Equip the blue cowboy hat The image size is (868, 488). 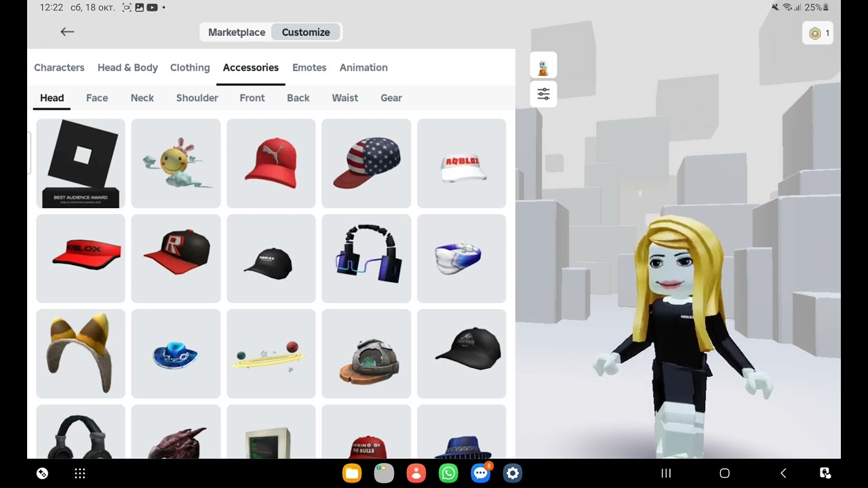176,354
